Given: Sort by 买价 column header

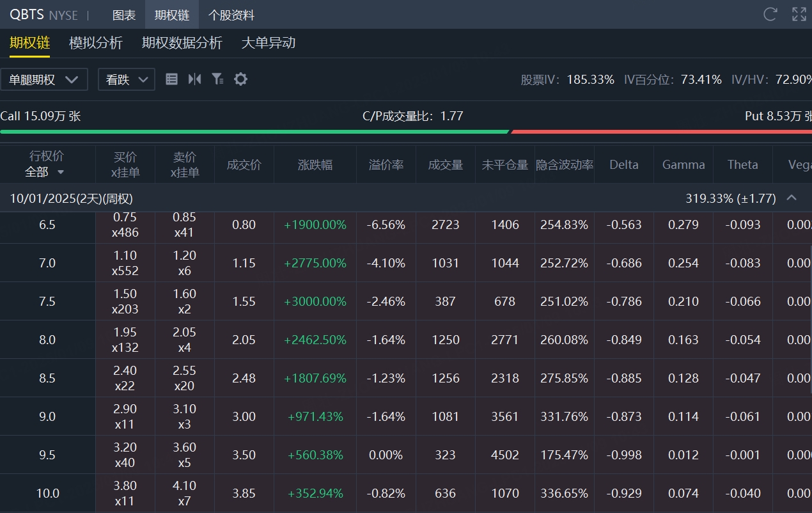Looking at the screenshot, I should click(125, 164).
